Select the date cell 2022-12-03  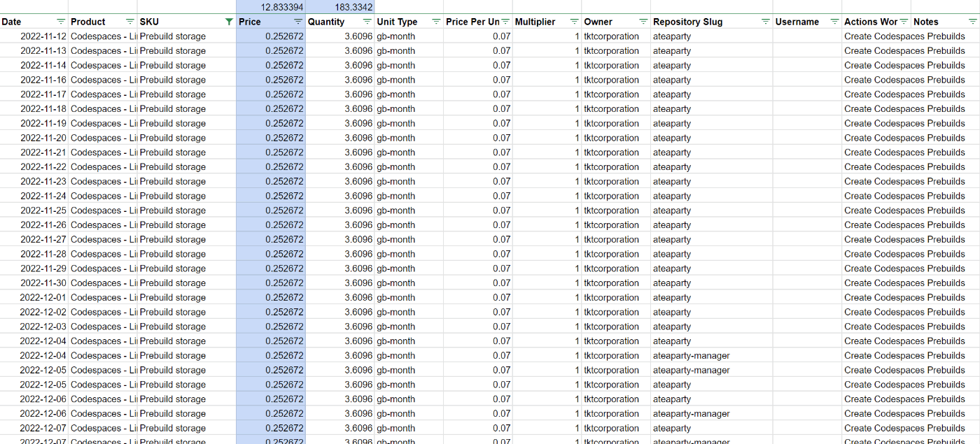point(34,327)
